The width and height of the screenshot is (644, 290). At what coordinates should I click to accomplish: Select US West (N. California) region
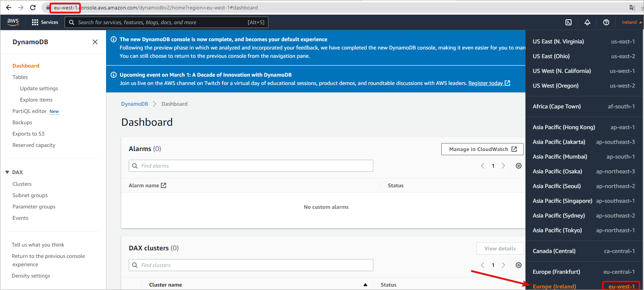pyautogui.click(x=584, y=71)
